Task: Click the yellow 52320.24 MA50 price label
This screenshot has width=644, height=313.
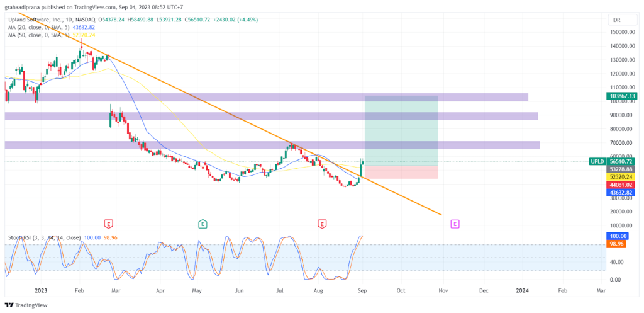Action: (x=621, y=177)
